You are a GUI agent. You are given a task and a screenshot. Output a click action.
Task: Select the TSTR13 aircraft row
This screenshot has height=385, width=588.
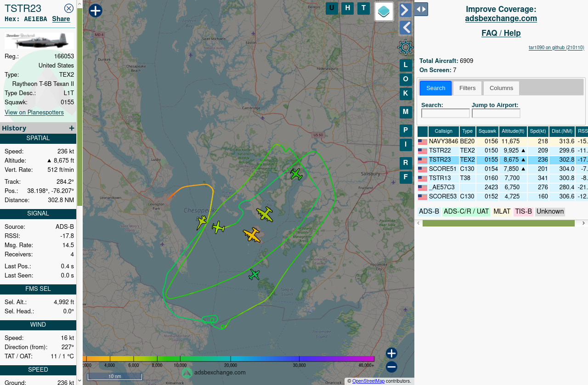pyautogui.click(x=503, y=178)
